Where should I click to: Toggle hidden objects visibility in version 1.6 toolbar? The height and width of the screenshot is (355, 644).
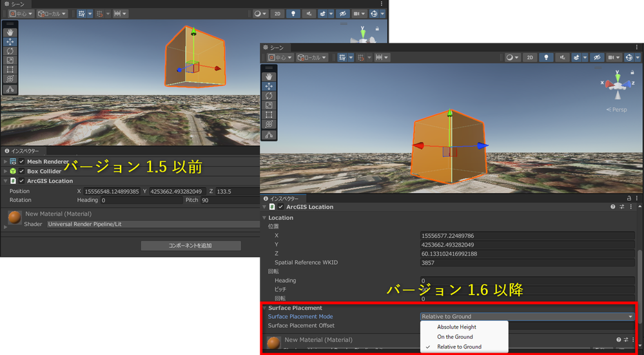tap(597, 57)
